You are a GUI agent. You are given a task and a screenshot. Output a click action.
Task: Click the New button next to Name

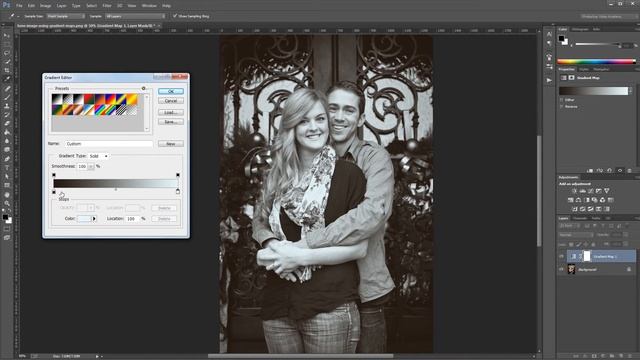(171, 144)
